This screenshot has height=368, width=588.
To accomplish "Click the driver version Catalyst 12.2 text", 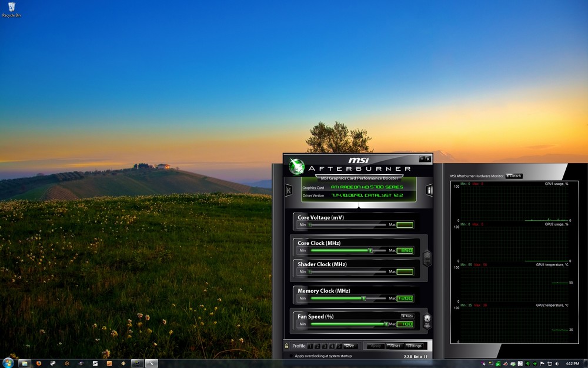I will pos(367,195).
